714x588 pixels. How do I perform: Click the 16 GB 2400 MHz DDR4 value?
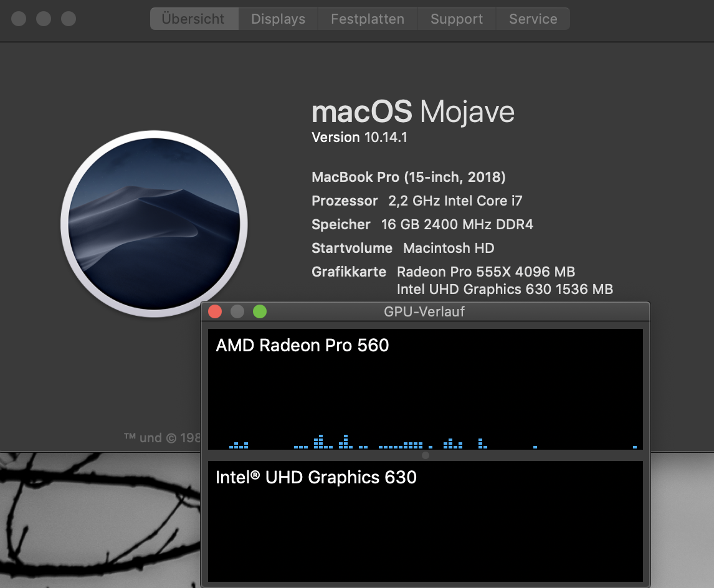(457, 224)
